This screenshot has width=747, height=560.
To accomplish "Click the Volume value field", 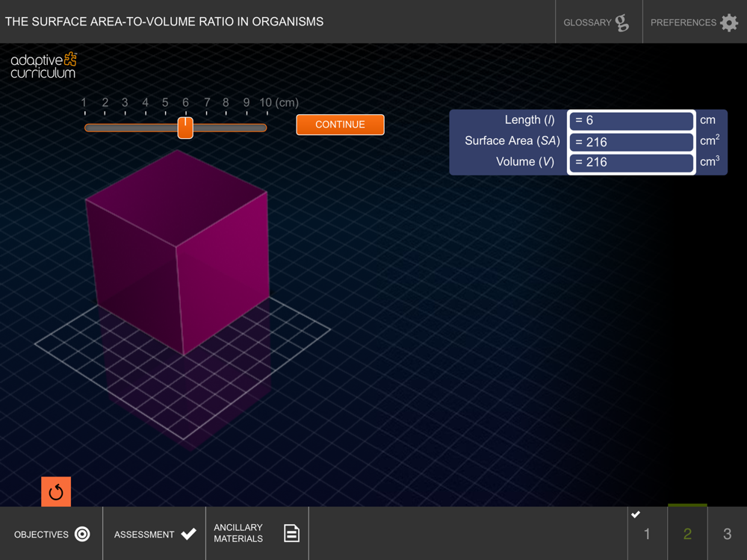I will (631, 162).
